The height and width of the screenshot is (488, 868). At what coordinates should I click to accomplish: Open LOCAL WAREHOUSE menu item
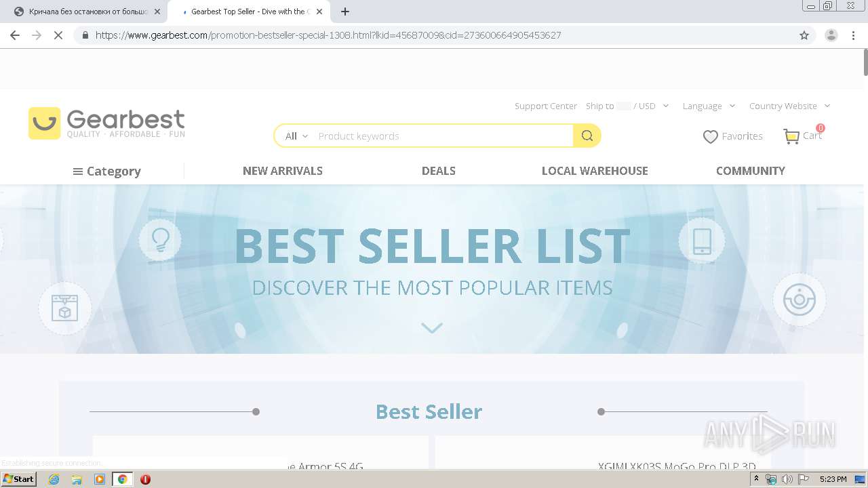pos(595,171)
